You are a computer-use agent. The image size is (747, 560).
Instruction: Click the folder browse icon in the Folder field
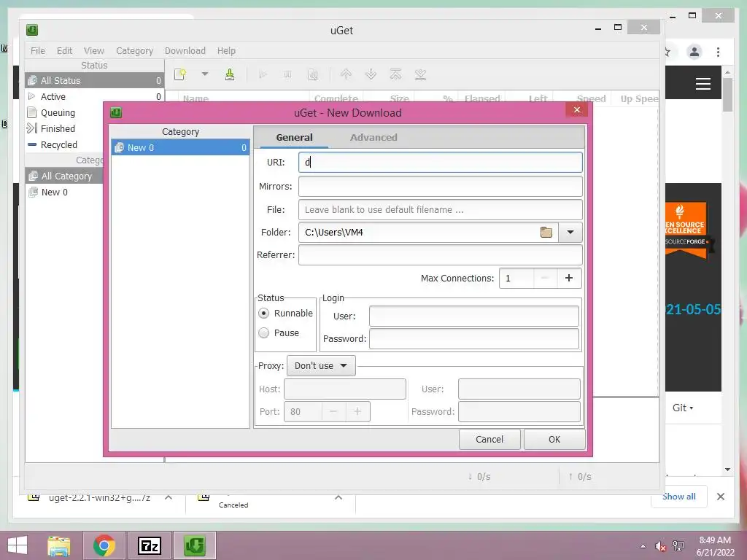tap(546, 233)
